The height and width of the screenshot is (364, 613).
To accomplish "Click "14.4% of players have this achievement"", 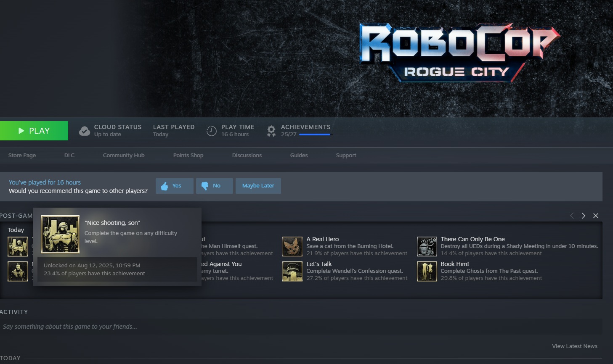I will pos(491,253).
